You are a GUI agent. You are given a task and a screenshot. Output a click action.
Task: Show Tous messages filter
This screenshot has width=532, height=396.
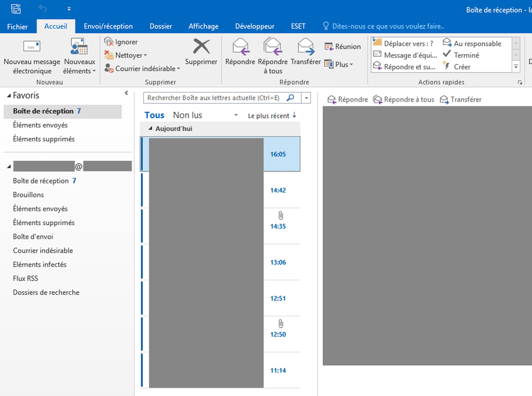click(x=154, y=115)
